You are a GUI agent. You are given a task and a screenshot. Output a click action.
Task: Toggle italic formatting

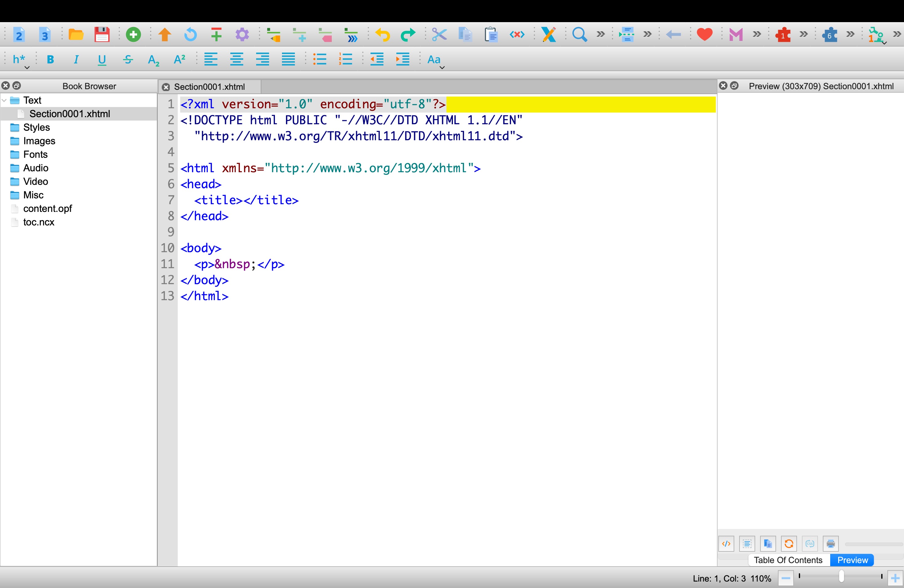(76, 60)
